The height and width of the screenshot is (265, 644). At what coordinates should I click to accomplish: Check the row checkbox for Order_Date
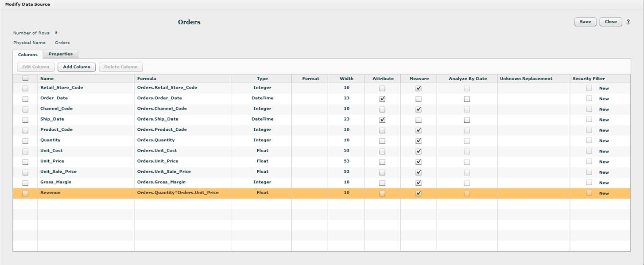pyautogui.click(x=25, y=99)
